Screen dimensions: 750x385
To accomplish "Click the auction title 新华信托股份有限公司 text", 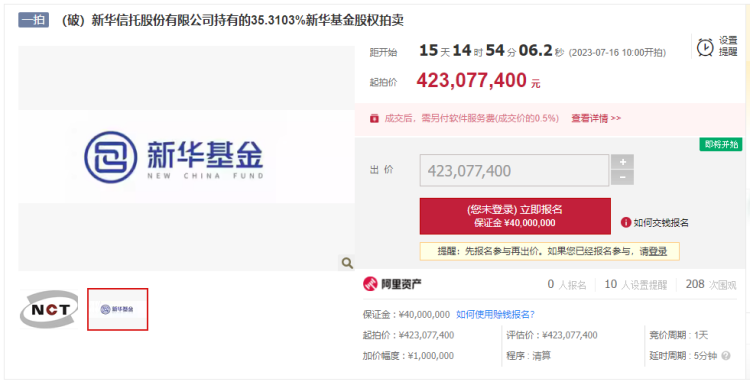I will 232,21.
